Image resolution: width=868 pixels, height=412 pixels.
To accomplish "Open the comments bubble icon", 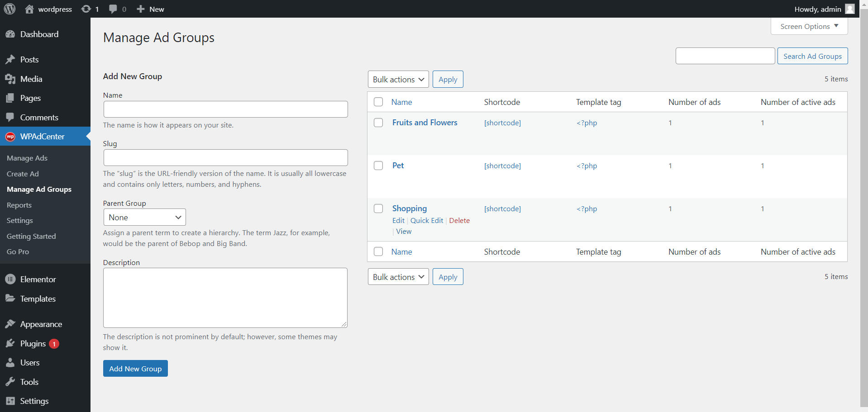I will coord(113,9).
